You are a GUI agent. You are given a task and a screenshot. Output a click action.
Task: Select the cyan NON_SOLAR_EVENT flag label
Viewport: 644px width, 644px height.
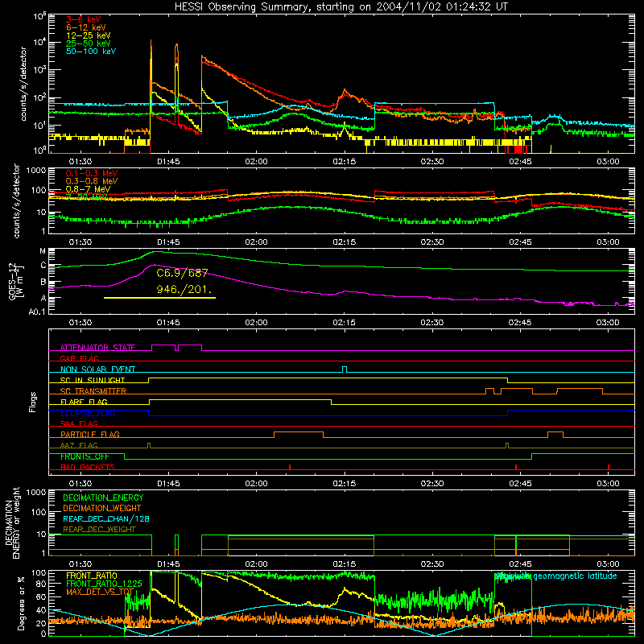click(97, 369)
